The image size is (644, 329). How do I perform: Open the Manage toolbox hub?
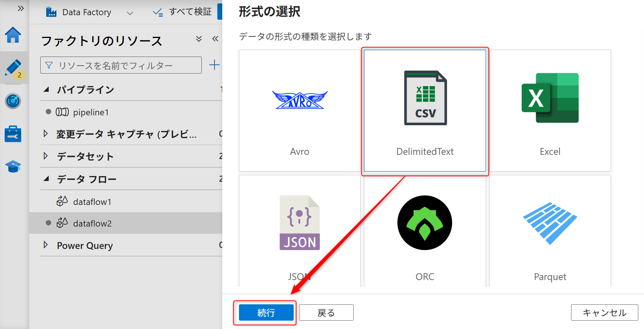click(x=13, y=134)
